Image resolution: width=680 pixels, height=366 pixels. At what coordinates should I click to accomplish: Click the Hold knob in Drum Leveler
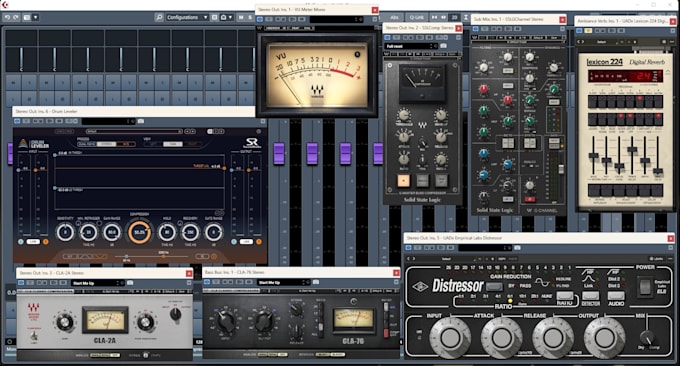click(x=167, y=232)
